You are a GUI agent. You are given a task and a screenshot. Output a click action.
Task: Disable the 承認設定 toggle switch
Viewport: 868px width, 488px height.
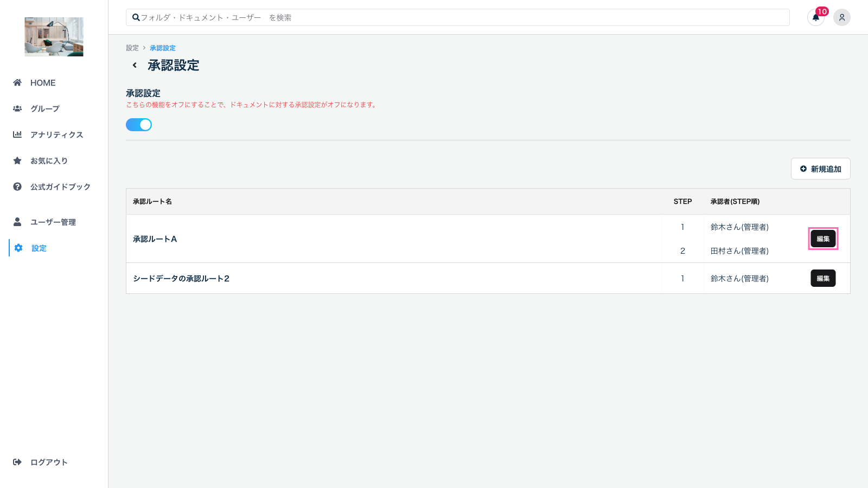tap(139, 125)
